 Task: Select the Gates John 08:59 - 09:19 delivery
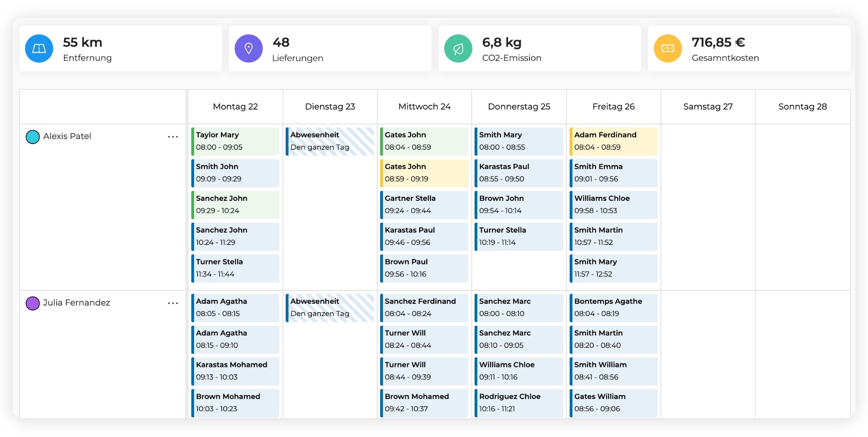tap(424, 173)
